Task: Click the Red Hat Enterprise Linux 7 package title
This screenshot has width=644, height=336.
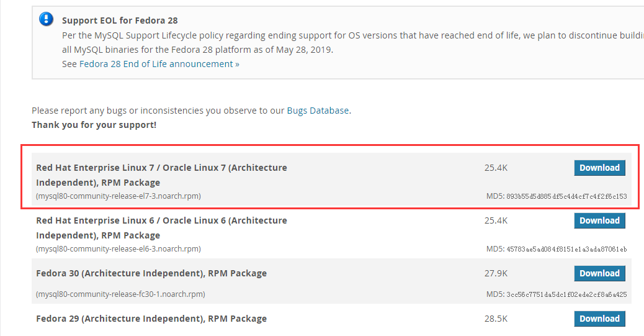Action: pos(161,175)
